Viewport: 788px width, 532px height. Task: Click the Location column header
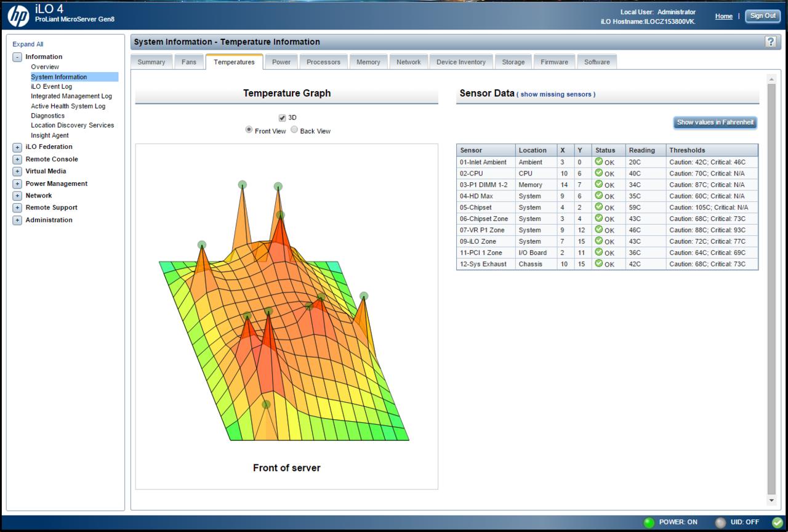tap(537, 150)
